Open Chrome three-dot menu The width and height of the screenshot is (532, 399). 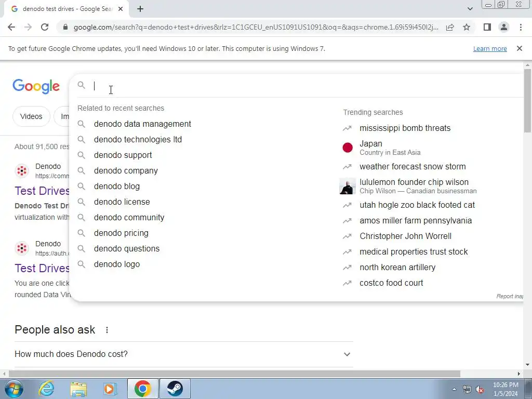521,27
